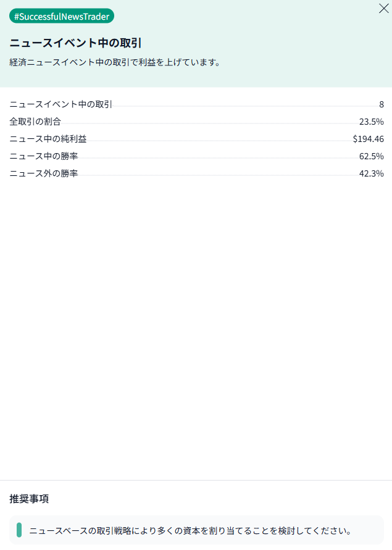This screenshot has height=550, width=392.
Task: Close the news trading insight panel
Action: pos(383,9)
